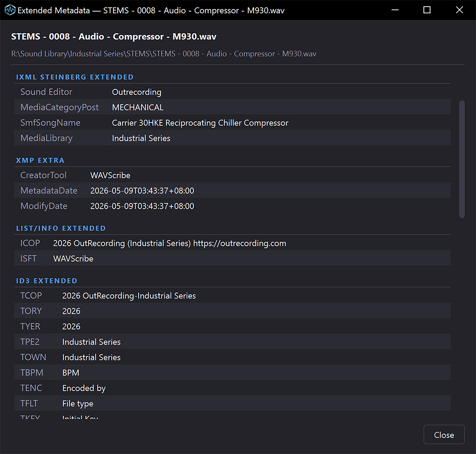Click the window title bar text
Viewport: 476px width, 454px height.
(151, 11)
